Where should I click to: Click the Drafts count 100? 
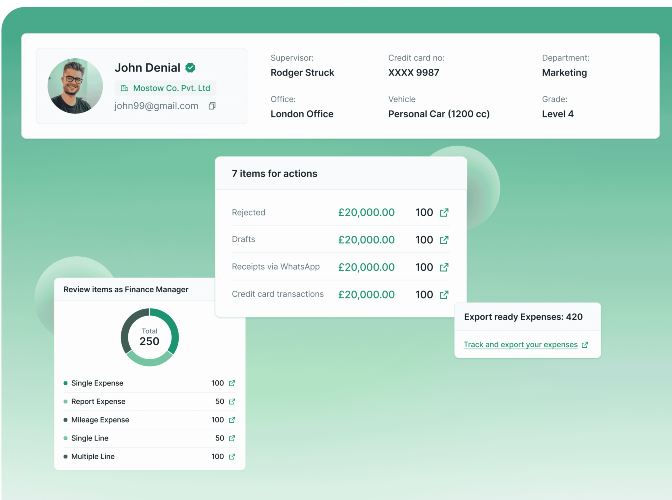pos(424,240)
